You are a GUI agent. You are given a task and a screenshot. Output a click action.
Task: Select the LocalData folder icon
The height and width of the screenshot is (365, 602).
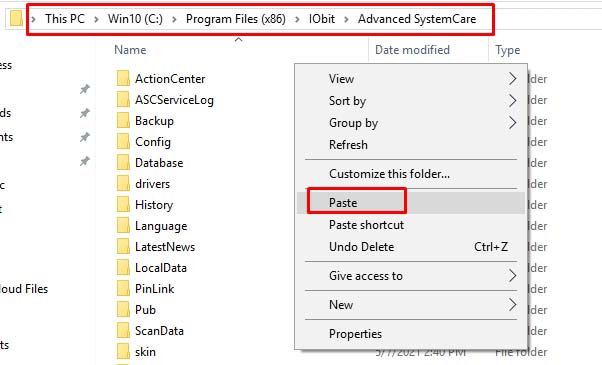click(123, 268)
